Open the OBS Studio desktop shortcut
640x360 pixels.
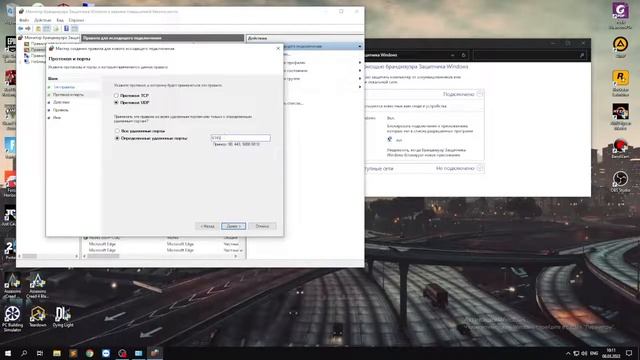(x=620, y=182)
